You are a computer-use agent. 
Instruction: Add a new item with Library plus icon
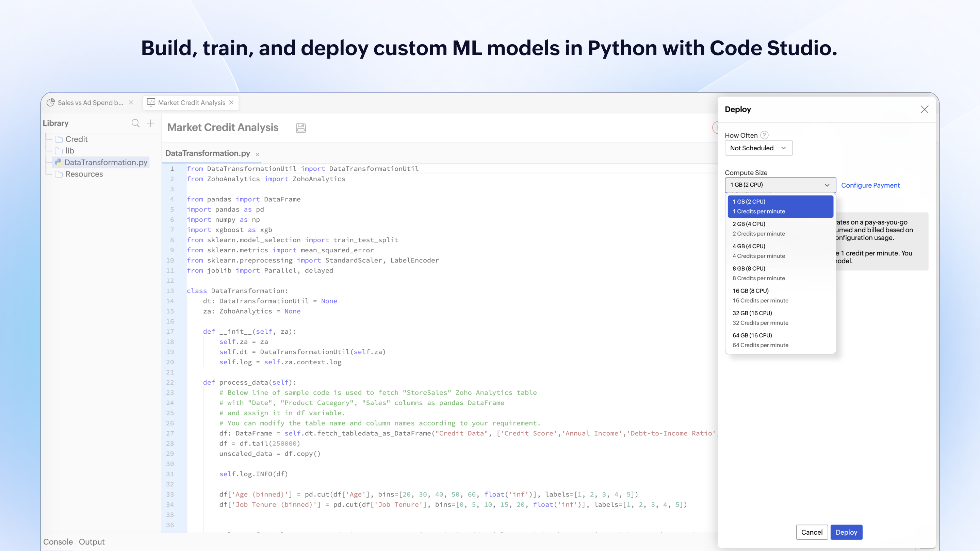tap(151, 123)
